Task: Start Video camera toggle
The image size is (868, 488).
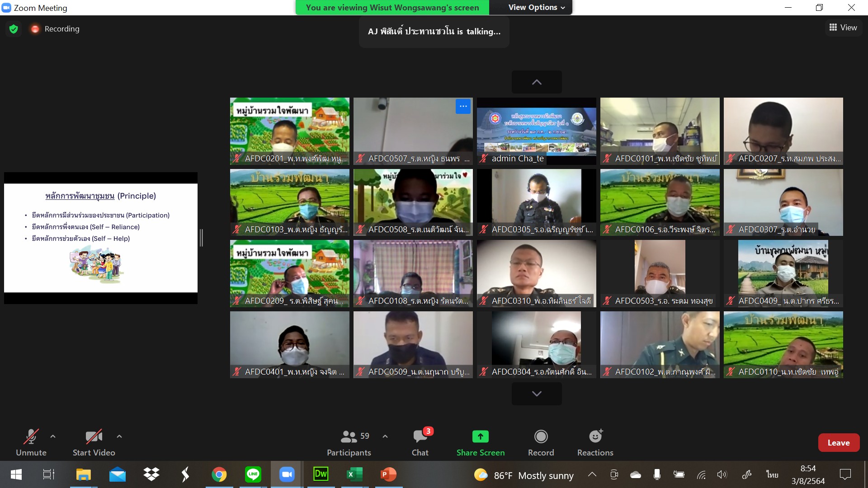Action: 94,443
